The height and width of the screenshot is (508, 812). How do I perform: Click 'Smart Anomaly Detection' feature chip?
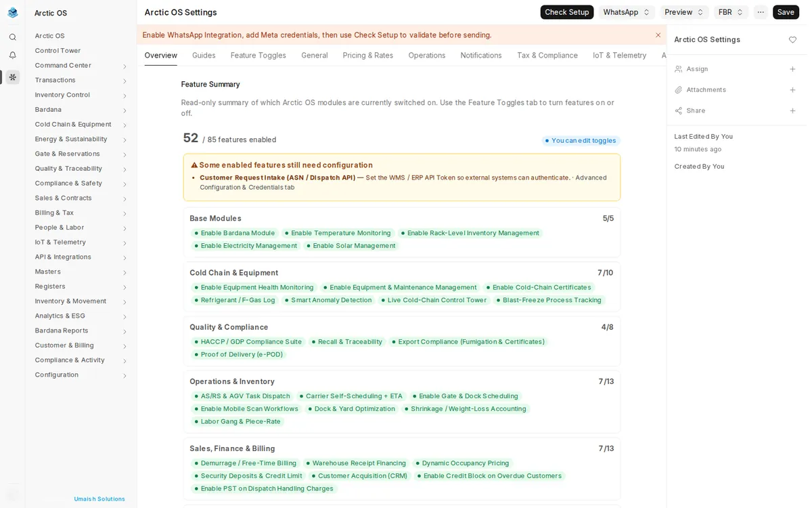(x=328, y=300)
